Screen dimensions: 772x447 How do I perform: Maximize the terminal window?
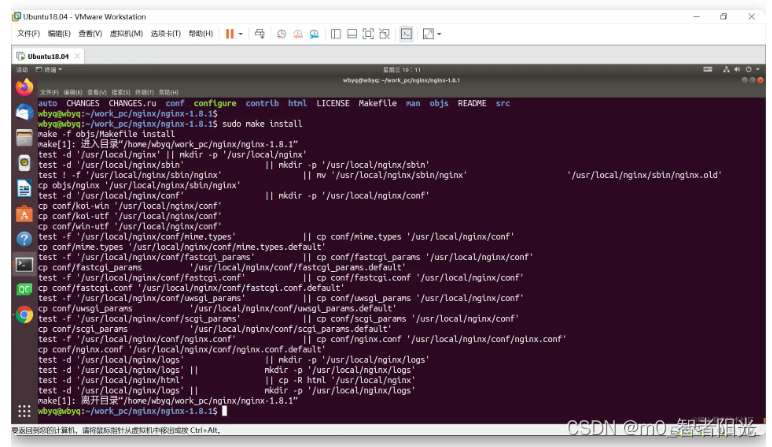(752, 80)
